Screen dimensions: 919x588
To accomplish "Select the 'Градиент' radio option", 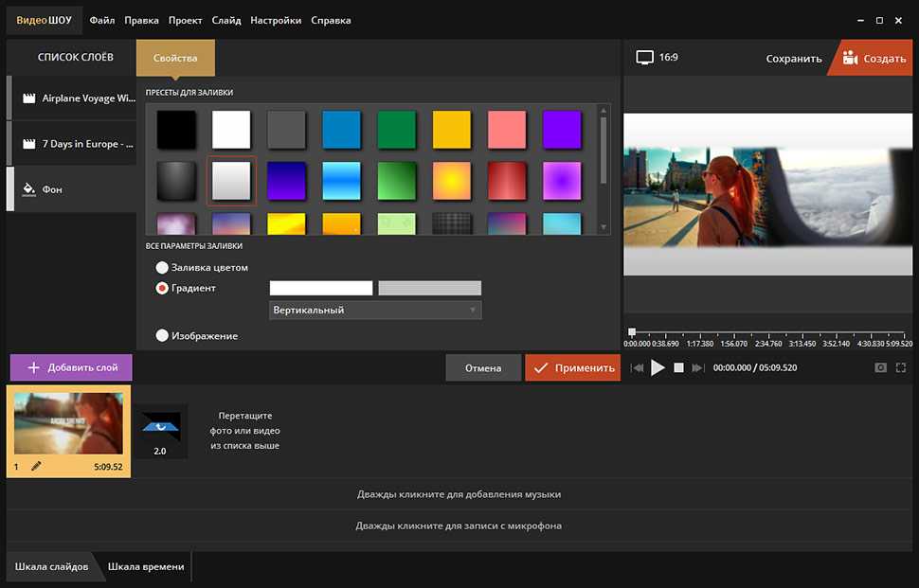I will pos(162,288).
